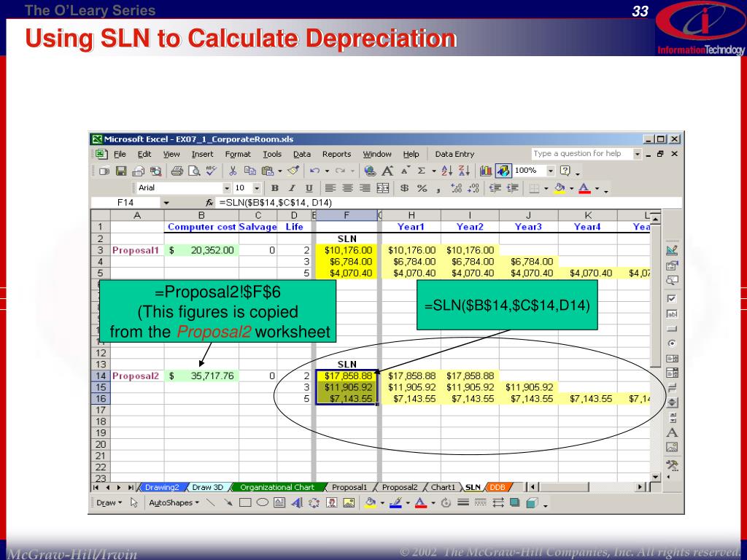Expand the Name Box dropdown for F14
This screenshot has height=560, width=747.
pyautogui.click(x=166, y=203)
